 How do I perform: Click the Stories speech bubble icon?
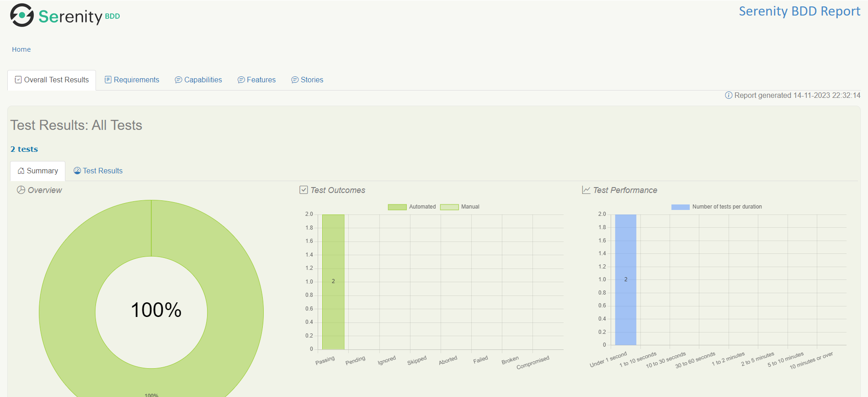295,80
